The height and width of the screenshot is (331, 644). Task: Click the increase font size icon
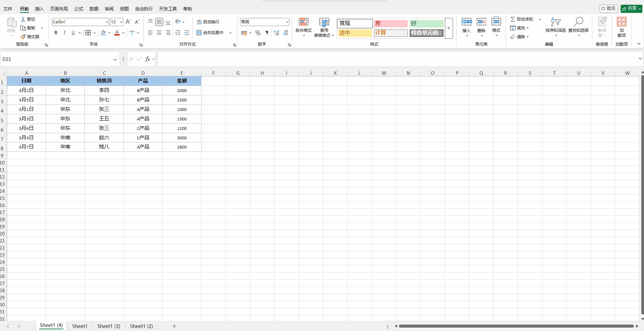128,22
